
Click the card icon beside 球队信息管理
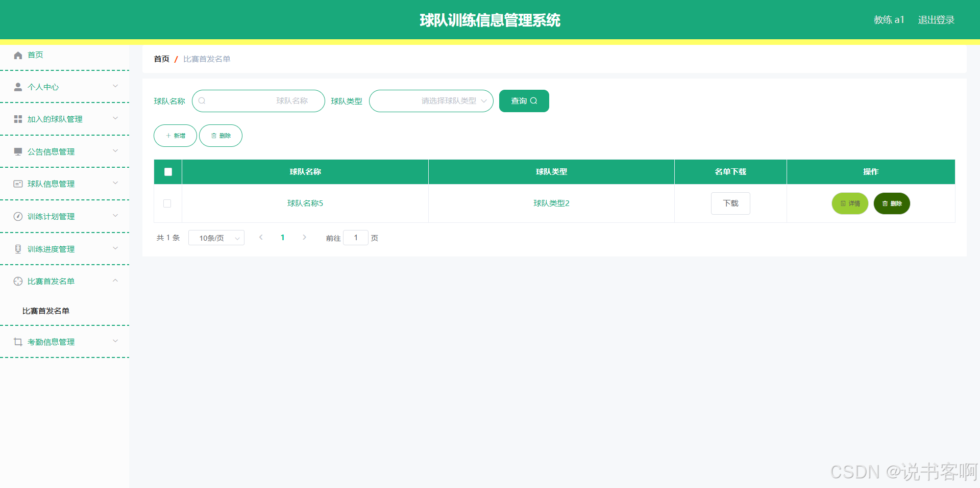pyautogui.click(x=18, y=184)
